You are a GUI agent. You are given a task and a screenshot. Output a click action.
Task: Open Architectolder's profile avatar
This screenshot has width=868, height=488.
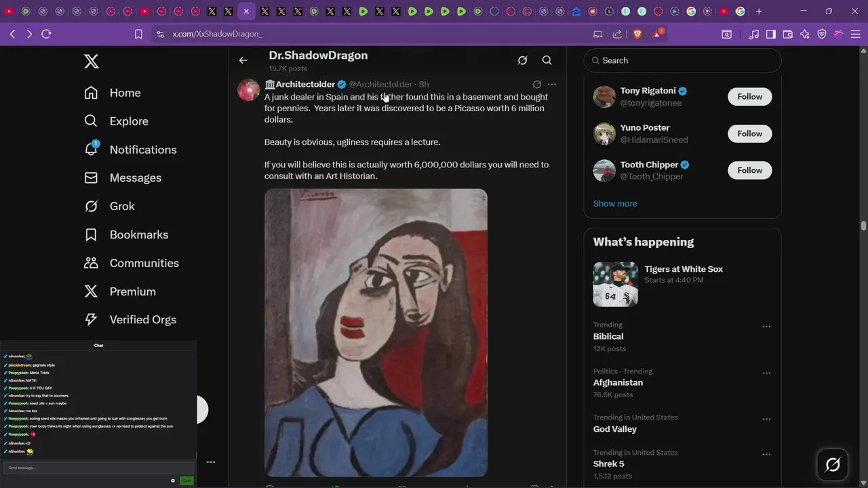tap(249, 89)
